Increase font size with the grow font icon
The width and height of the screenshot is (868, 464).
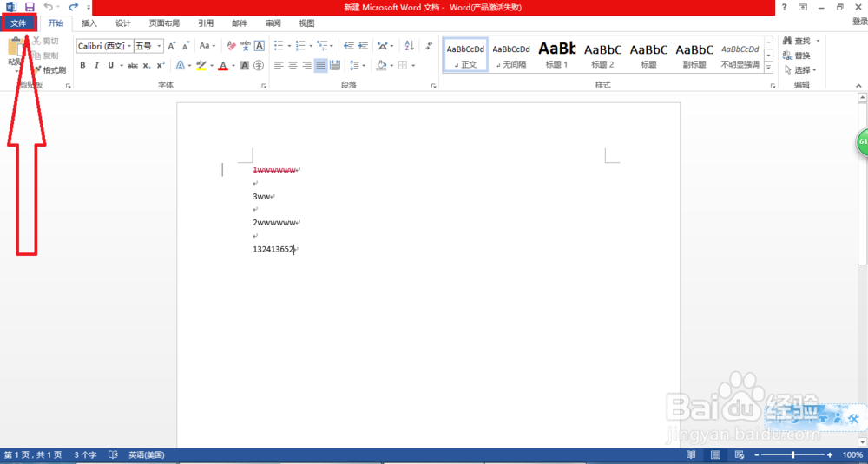172,46
